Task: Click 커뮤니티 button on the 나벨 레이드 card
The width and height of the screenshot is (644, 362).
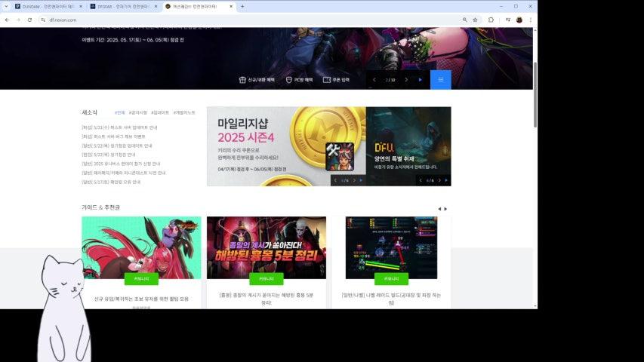Action: [391, 279]
